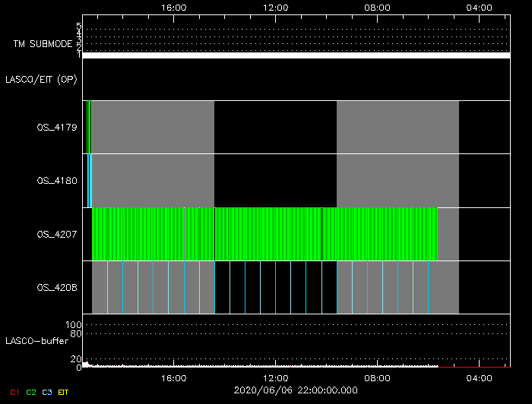Select the OS_4207 row label
Image resolution: width=532 pixels, height=404 pixels.
pyautogui.click(x=57, y=234)
